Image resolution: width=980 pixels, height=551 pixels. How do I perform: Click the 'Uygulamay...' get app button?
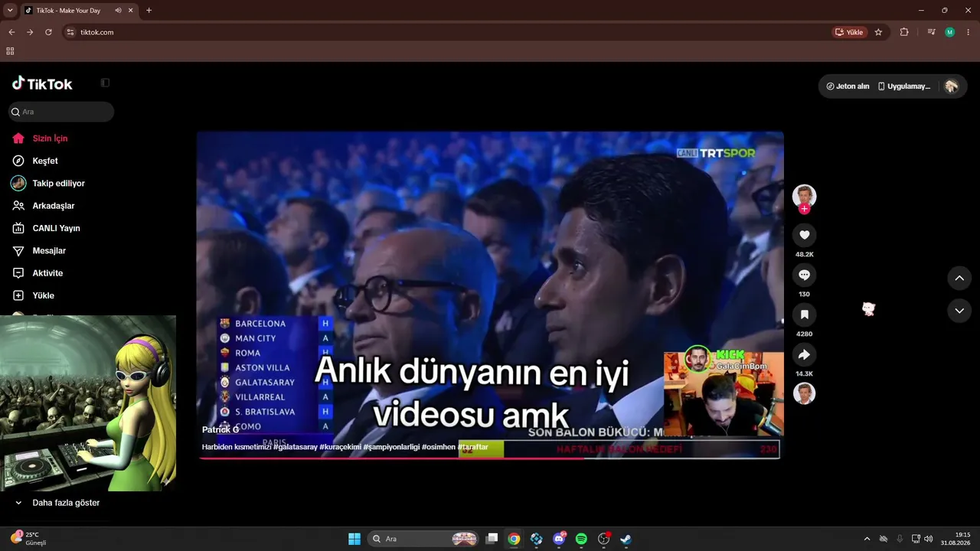(x=904, y=86)
